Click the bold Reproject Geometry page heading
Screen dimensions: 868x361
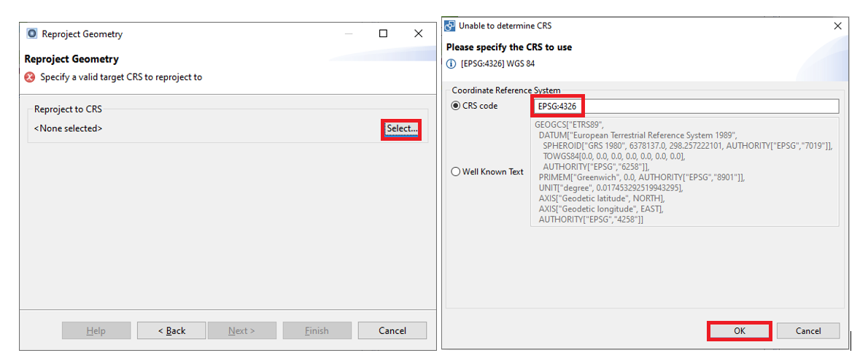(x=71, y=59)
